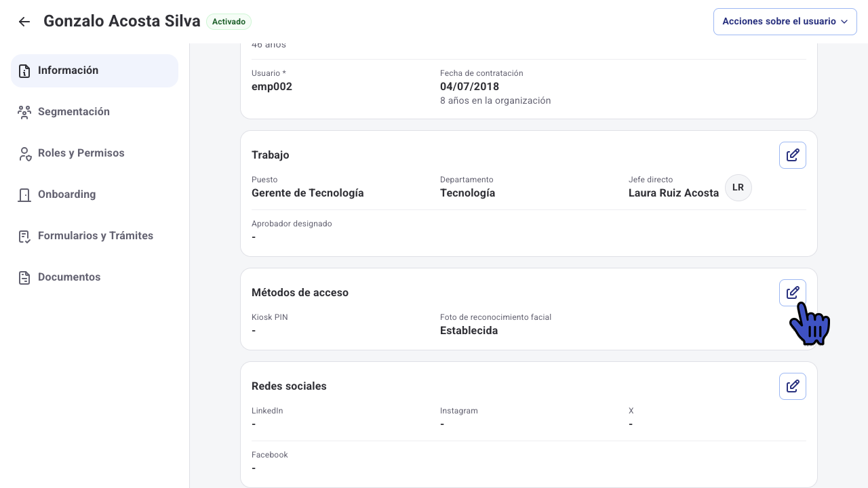868x488 pixels.
Task: Open Acciones sobre el usuario dropdown
Action: (x=785, y=22)
